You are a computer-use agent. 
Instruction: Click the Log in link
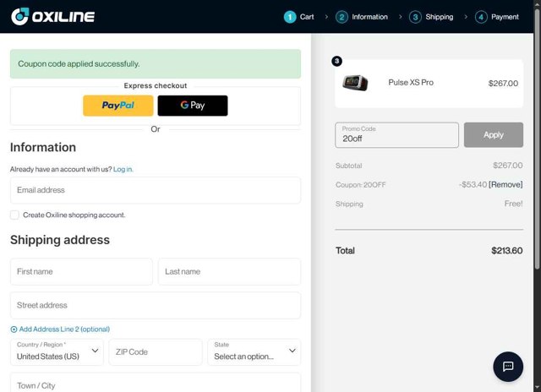point(123,169)
